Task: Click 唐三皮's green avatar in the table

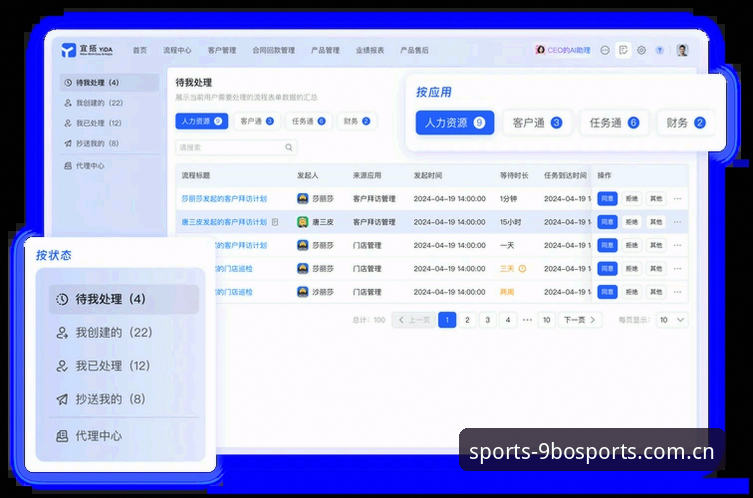Action: (x=303, y=222)
